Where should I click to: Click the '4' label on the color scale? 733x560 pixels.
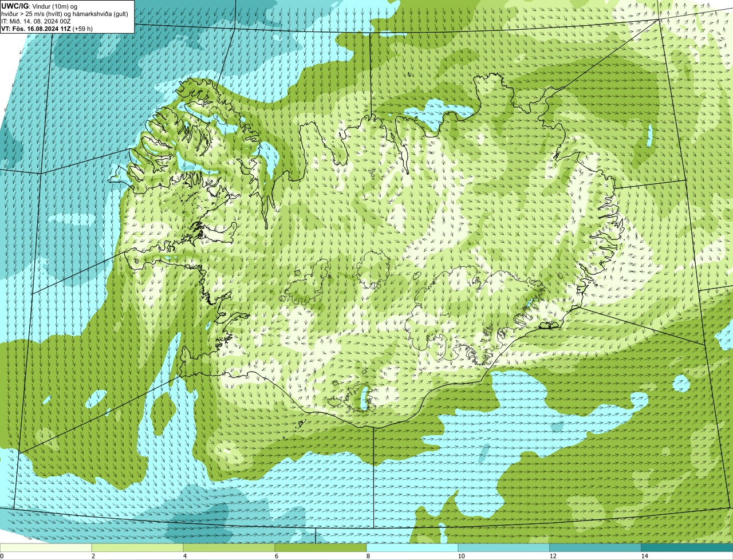184,556
